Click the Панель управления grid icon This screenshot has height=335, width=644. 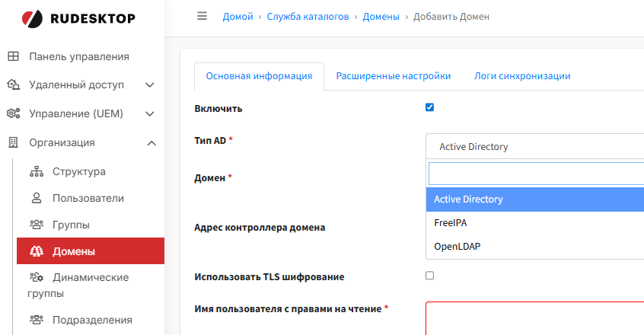pos(14,56)
